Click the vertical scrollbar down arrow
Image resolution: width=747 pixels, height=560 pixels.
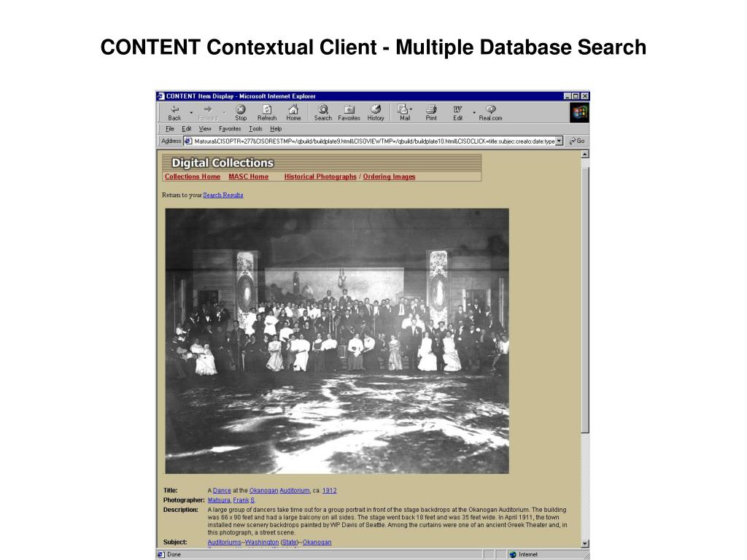point(585,544)
